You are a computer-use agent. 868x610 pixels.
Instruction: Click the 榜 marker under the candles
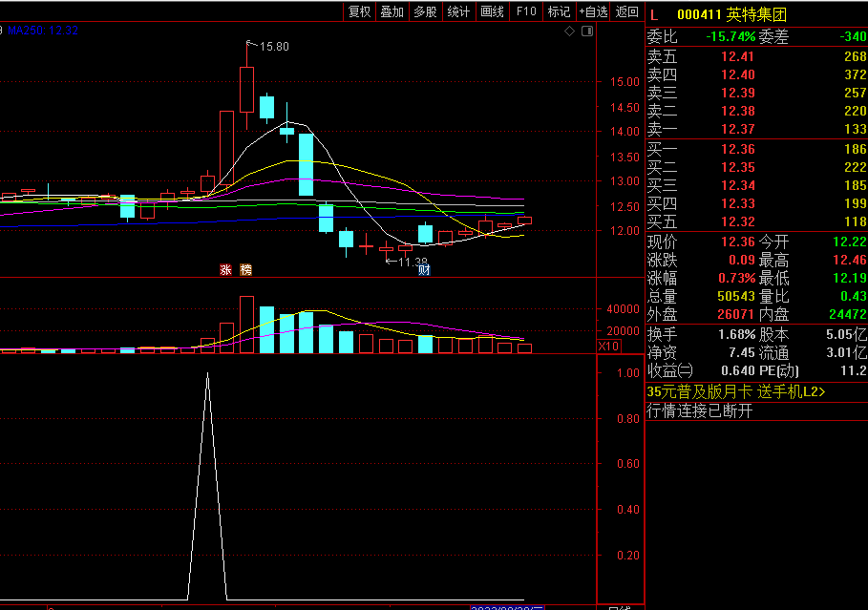pos(245,269)
